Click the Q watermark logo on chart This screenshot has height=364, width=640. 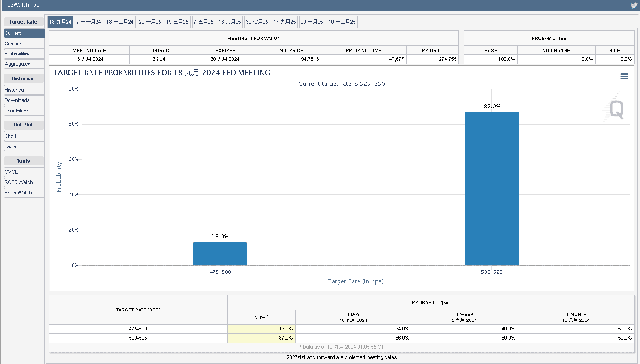[x=614, y=109]
